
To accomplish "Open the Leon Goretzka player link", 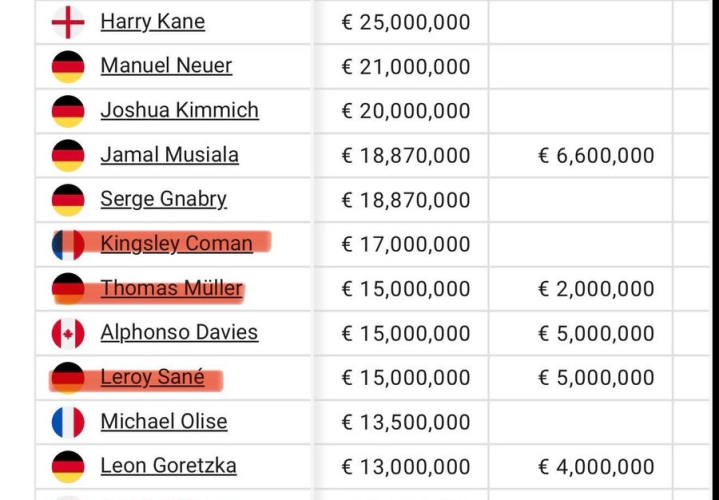I will (168, 466).
